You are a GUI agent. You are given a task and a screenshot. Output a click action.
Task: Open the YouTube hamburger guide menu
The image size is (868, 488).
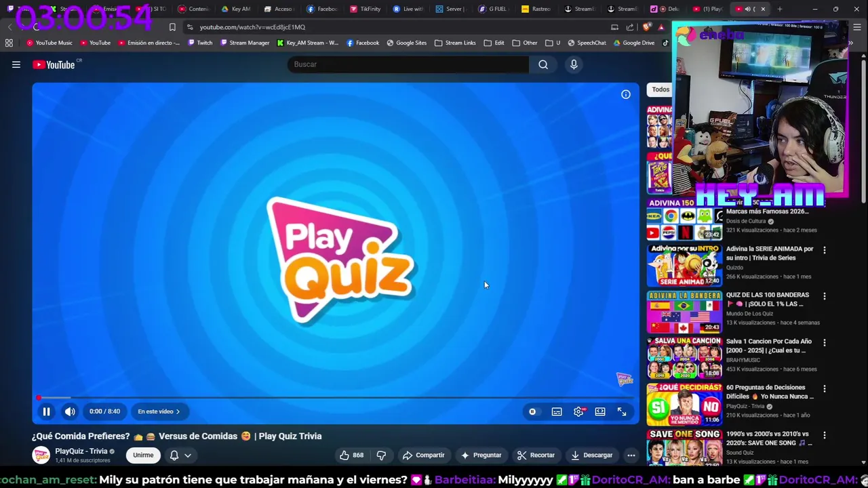tap(16, 64)
